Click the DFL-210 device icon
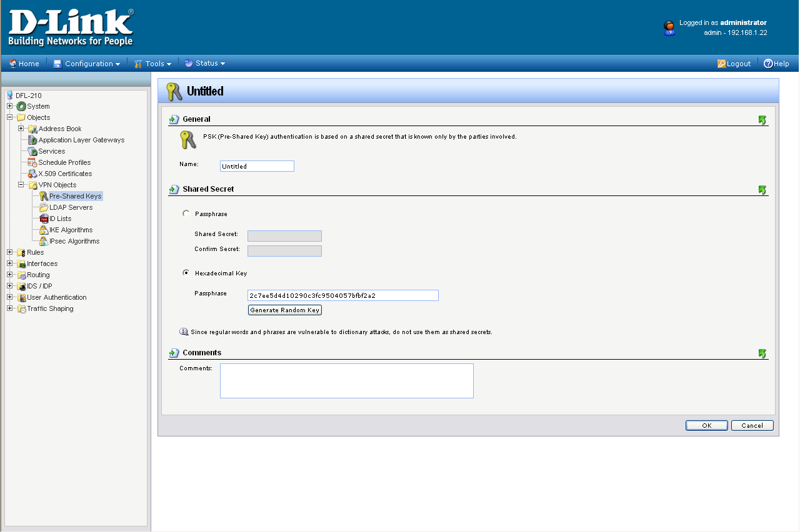The width and height of the screenshot is (800, 532). point(9,95)
